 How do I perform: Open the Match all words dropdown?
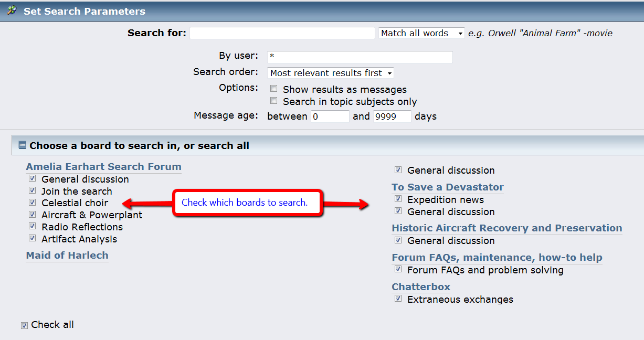422,33
